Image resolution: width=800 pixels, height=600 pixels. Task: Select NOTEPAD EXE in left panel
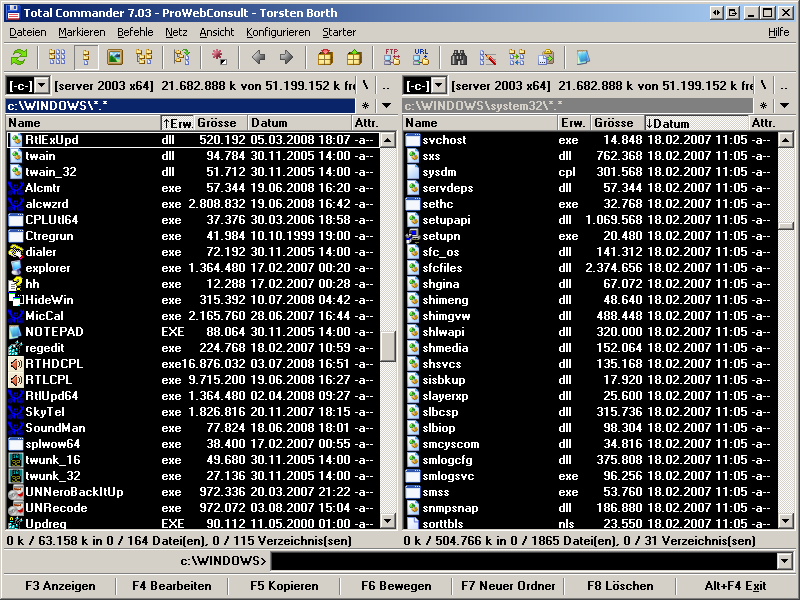point(193,332)
